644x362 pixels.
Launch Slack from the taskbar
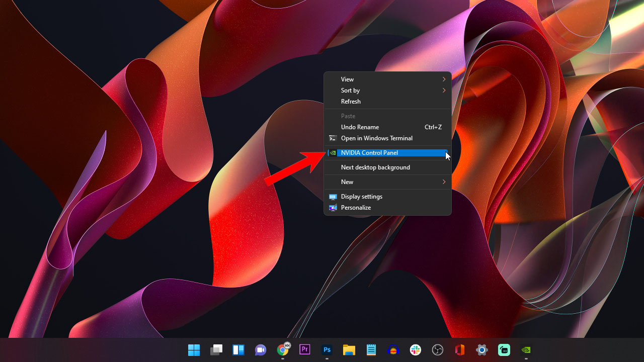416,350
